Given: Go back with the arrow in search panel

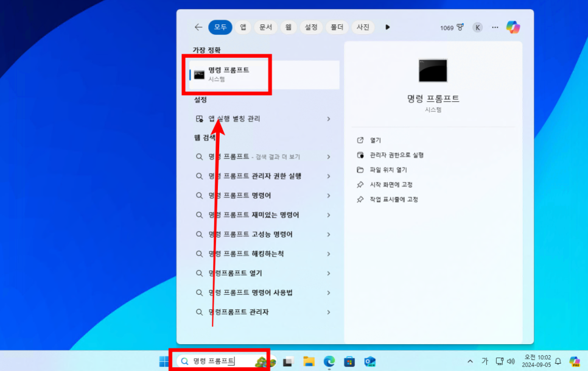Looking at the screenshot, I should 198,27.
